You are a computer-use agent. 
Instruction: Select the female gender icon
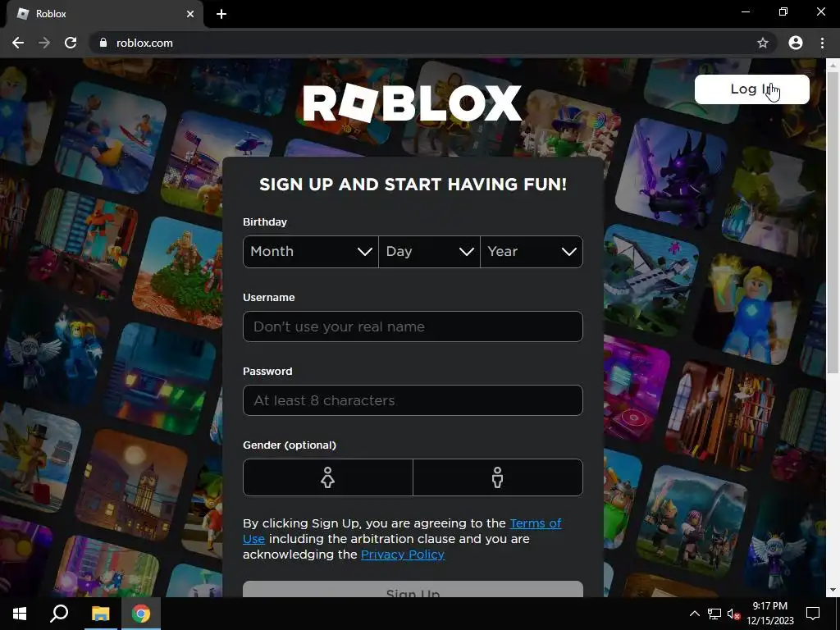(x=328, y=477)
